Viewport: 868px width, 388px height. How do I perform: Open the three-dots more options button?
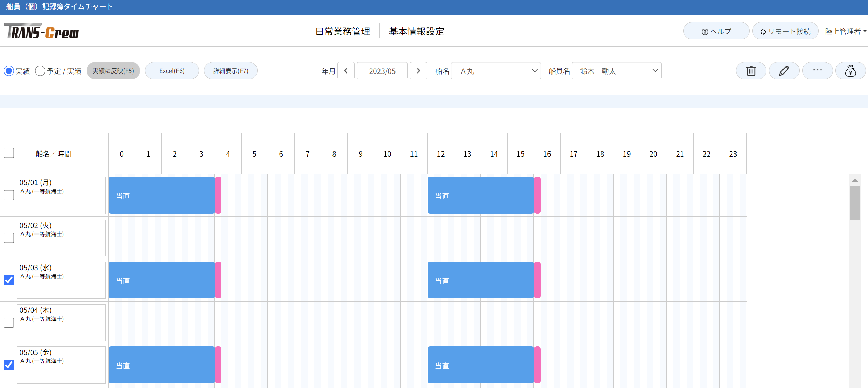tap(817, 71)
